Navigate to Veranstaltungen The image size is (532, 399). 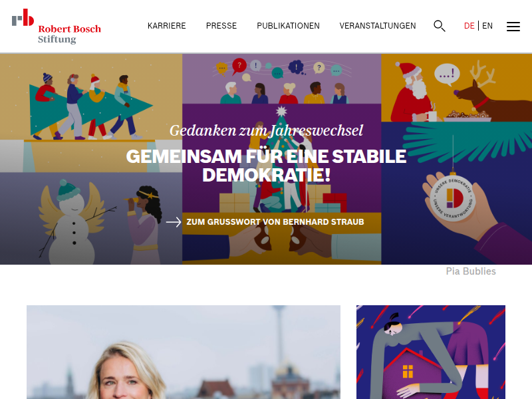(x=378, y=26)
